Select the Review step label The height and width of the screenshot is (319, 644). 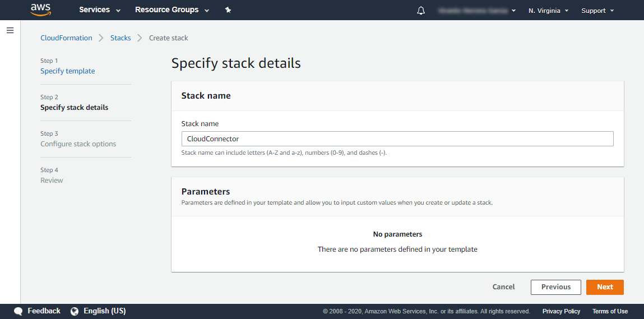tap(52, 181)
